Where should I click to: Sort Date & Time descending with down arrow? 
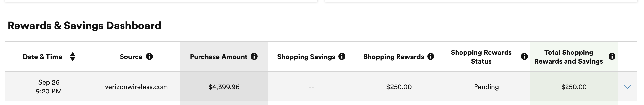pos(73,59)
